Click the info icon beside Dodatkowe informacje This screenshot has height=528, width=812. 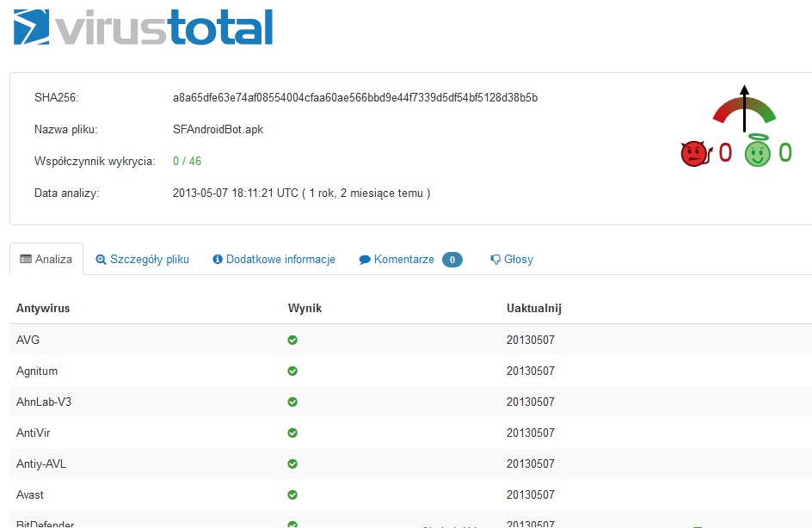tap(218, 259)
